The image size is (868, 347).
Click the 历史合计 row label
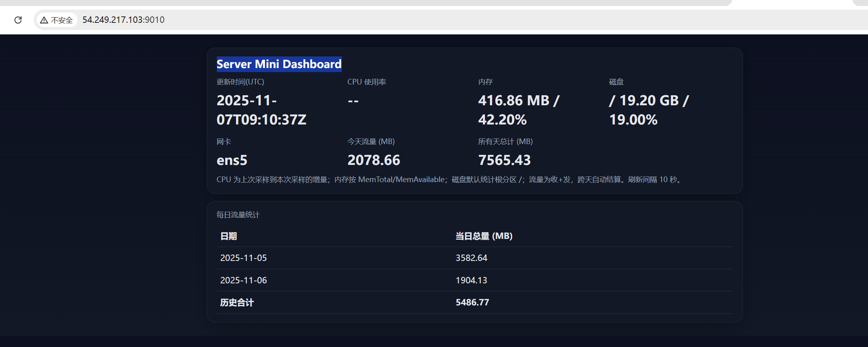coord(237,303)
